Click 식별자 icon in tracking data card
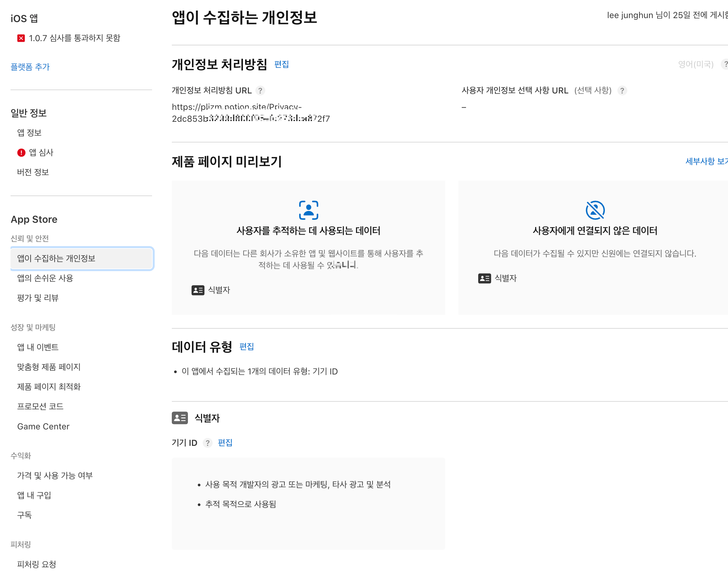Image resolution: width=728 pixels, height=587 pixels. (197, 290)
